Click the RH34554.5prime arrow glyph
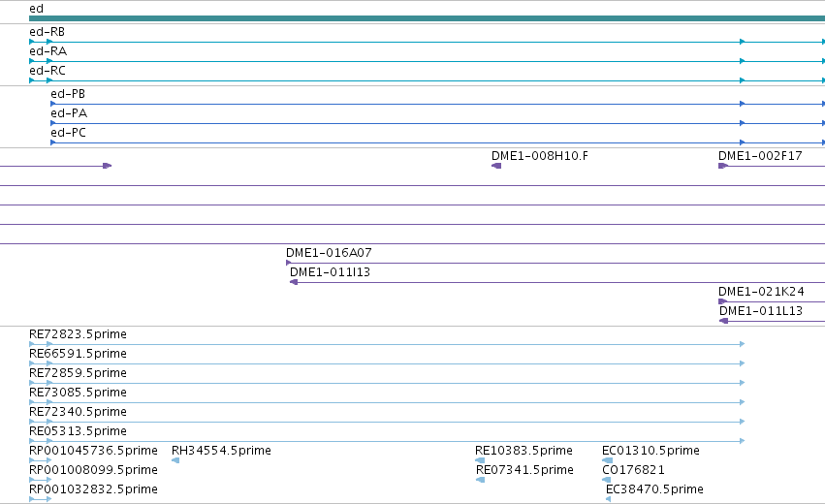The image size is (825, 504). [175, 460]
